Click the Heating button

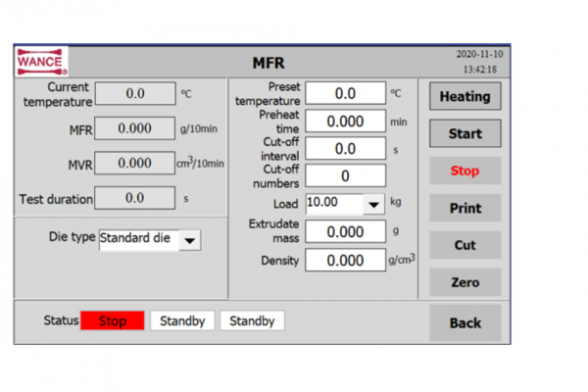pos(465,96)
